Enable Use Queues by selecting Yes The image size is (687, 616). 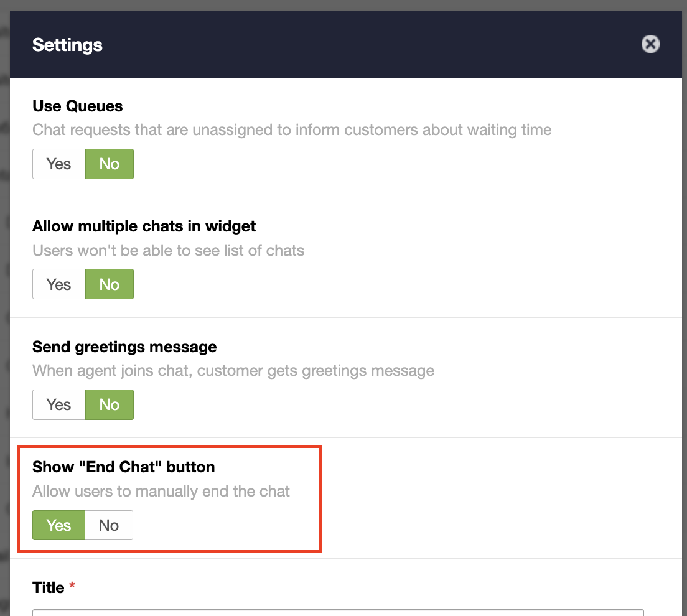coord(59,164)
